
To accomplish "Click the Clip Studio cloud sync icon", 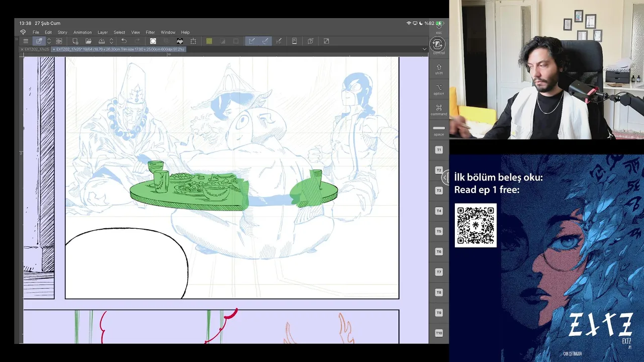I will click(x=59, y=41).
